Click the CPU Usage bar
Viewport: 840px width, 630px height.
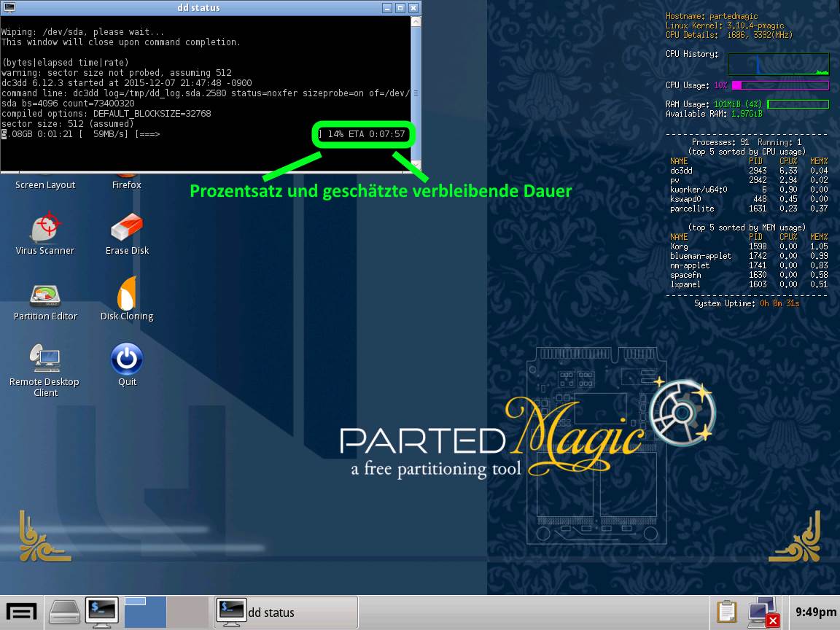click(x=780, y=85)
